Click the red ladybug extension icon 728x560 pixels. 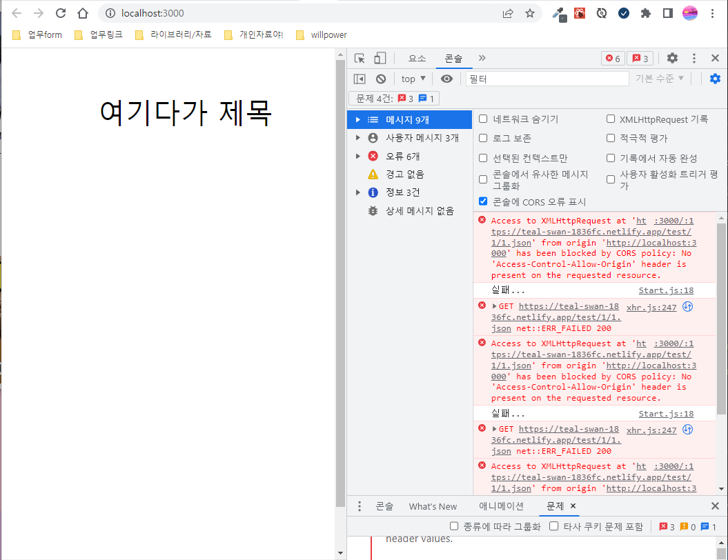[x=580, y=13]
